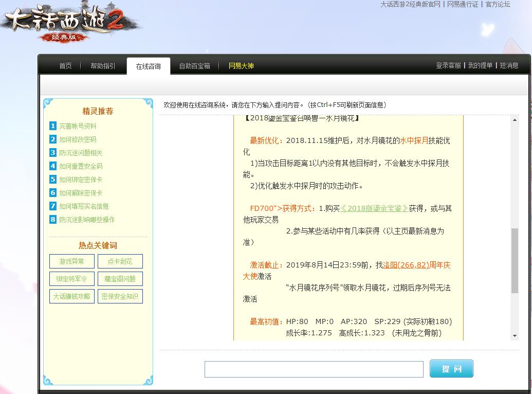Open 防沉迷影响哪些操作 recommendation
This screenshot has width=532, height=394.
87,220
